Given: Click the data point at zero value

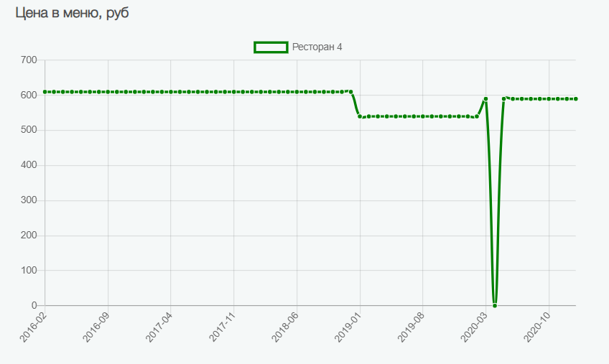Looking at the screenshot, I should point(495,305).
